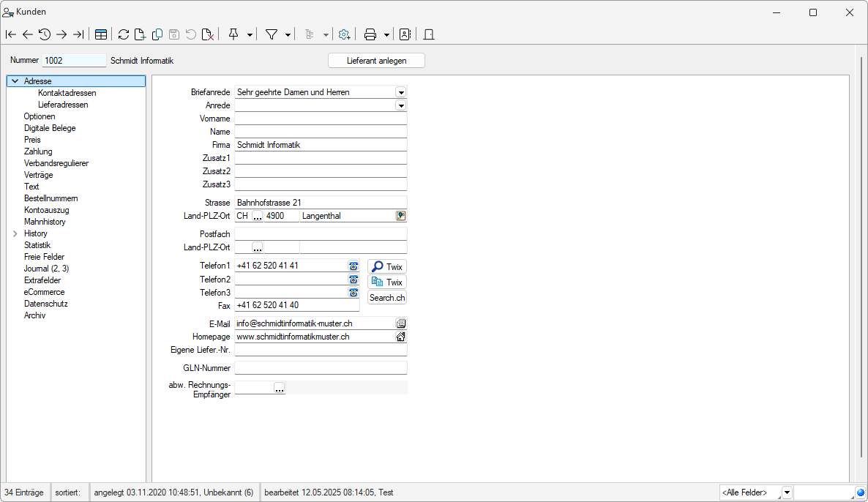Screen dimensions: 868x502
Task: Select eCommerce in the tree
Action: pyautogui.click(x=45, y=292)
